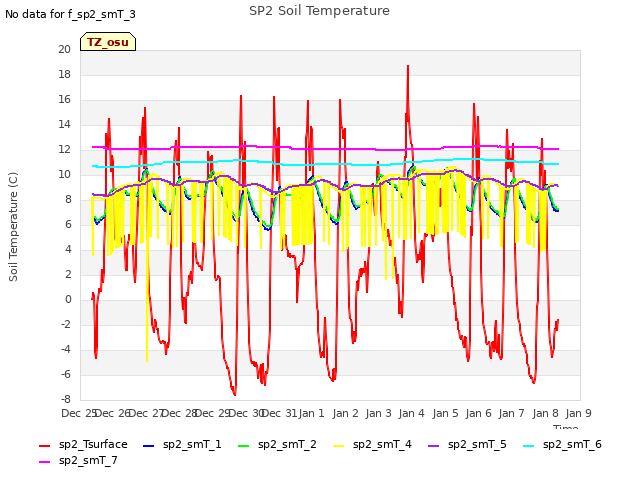The width and height of the screenshot is (640, 480).
Task: Click the -8 y-axis tick label
Action: coord(65,399)
